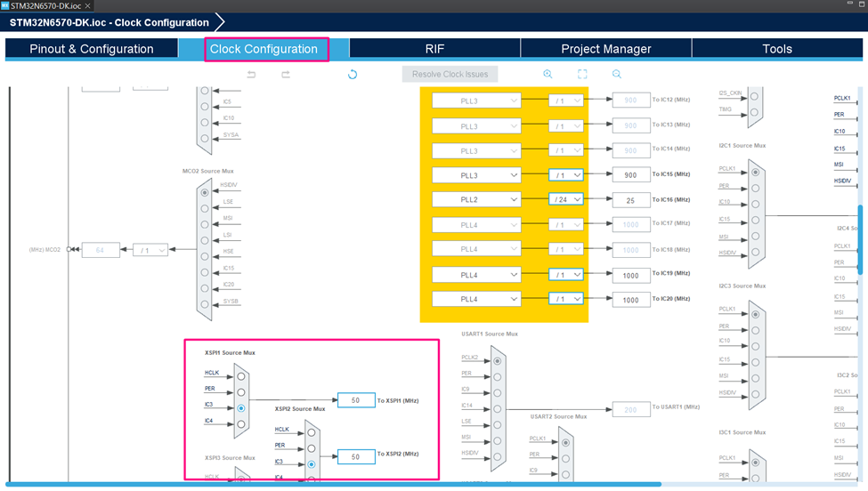Viewport: 868px width, 491px height.
Task: Undo the last clock change
Action: pos(251,74)
